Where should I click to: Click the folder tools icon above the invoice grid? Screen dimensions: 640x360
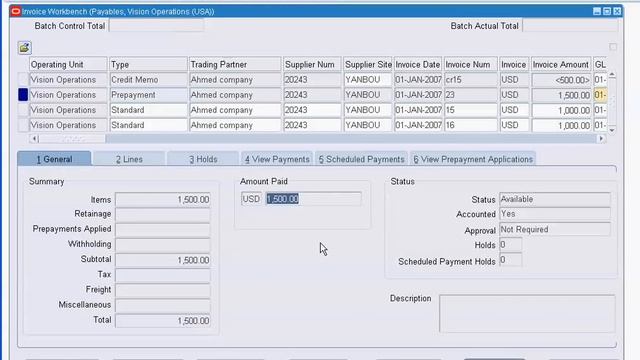click(24, 48)
